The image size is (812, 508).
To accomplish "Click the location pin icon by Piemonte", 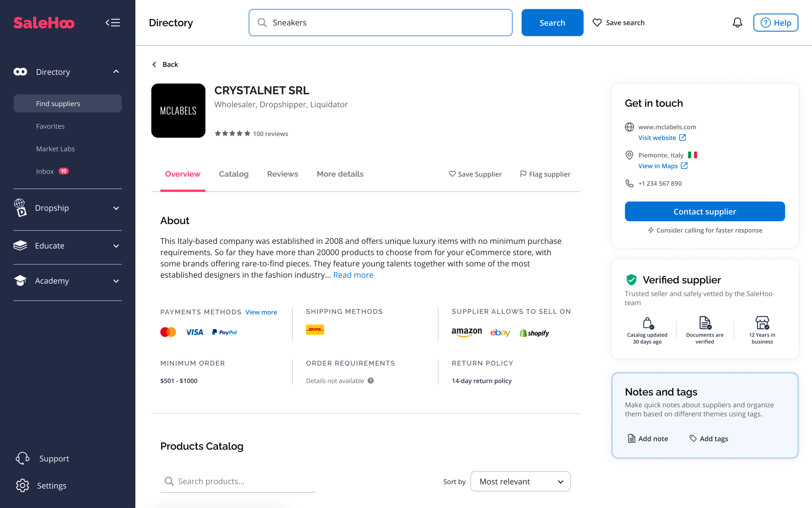I will tap(629, 155).
